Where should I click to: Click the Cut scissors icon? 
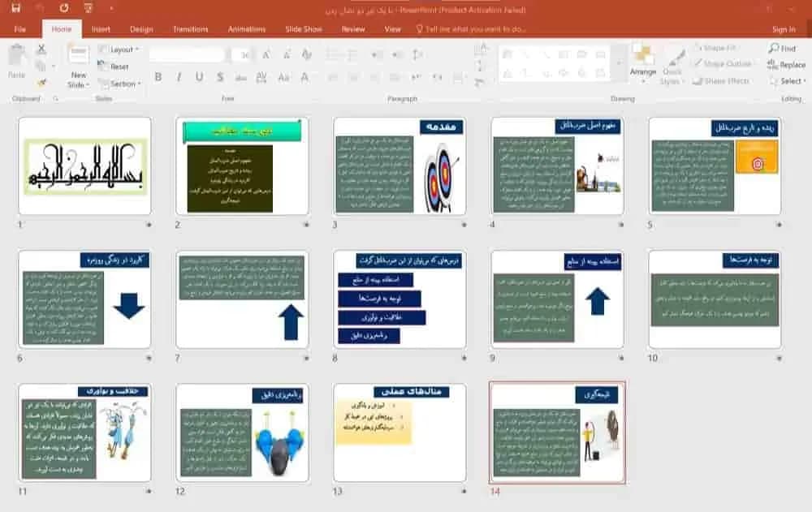pyautogui.click(x=41, y=49)
